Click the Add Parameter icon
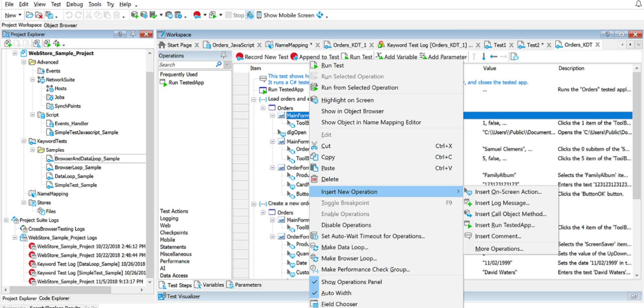 (x=423, y=56)
